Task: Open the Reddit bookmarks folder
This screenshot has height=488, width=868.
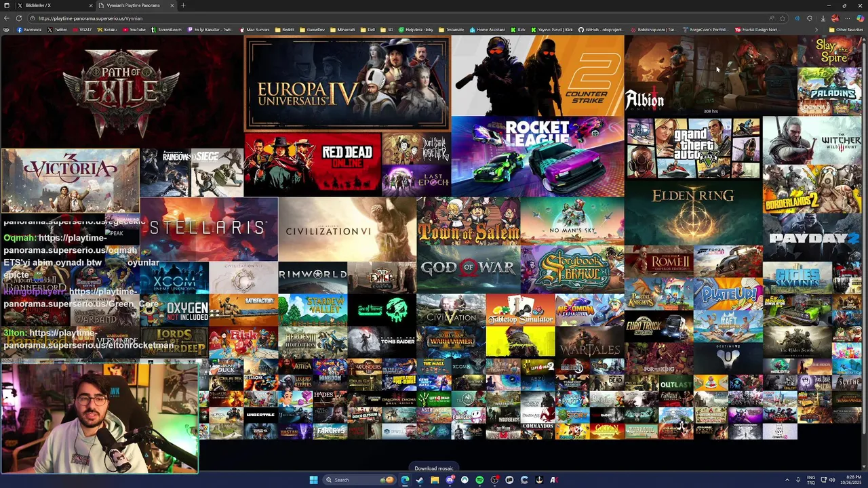Action: point(285,30)
